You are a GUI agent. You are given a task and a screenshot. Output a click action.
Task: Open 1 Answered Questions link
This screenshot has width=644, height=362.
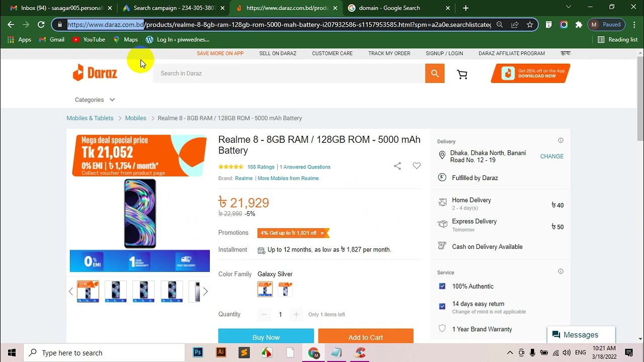(x=305, y=167)
